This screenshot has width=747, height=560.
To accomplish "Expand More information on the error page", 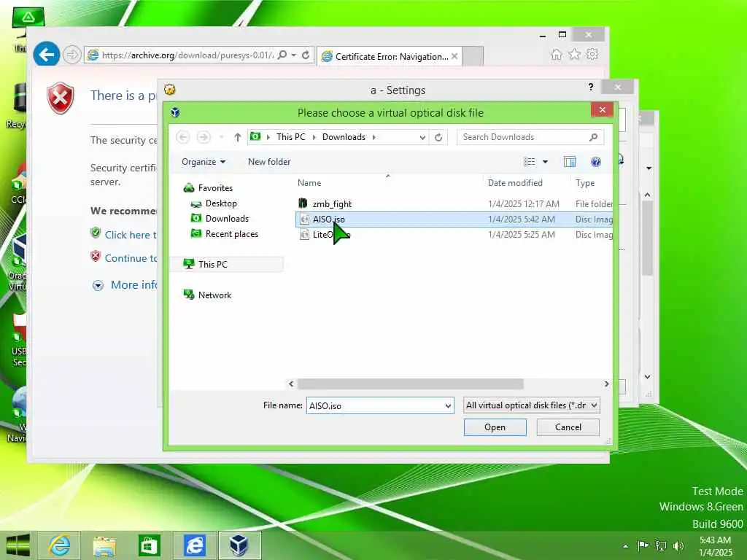I will coord(98,285).
